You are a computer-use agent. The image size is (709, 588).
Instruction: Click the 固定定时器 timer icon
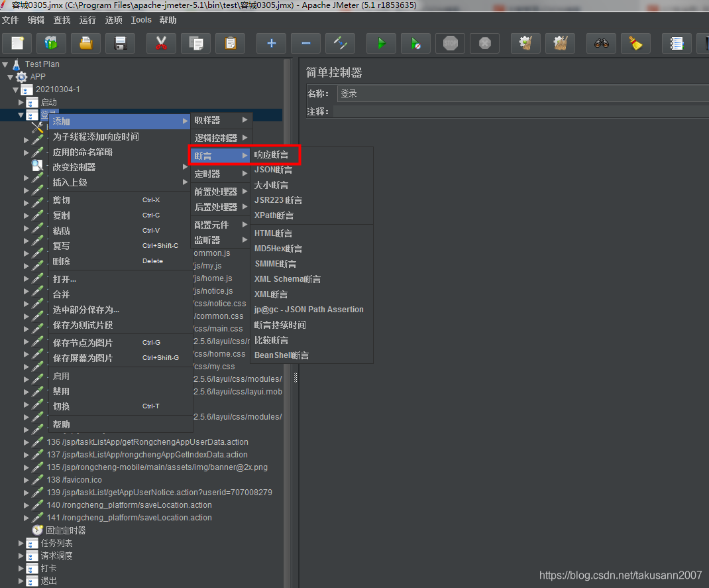point(38,530)
